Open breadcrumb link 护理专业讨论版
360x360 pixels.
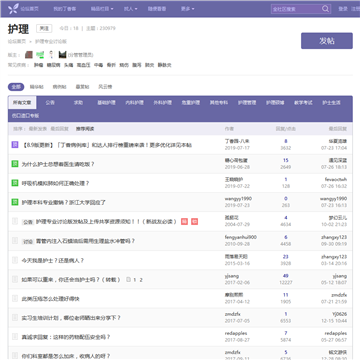pos(51,42)
